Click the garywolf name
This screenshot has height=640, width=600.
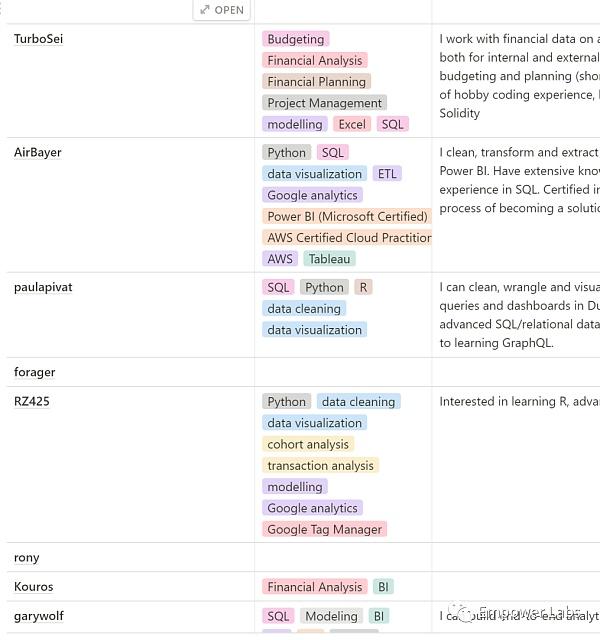tap(39, 616)
